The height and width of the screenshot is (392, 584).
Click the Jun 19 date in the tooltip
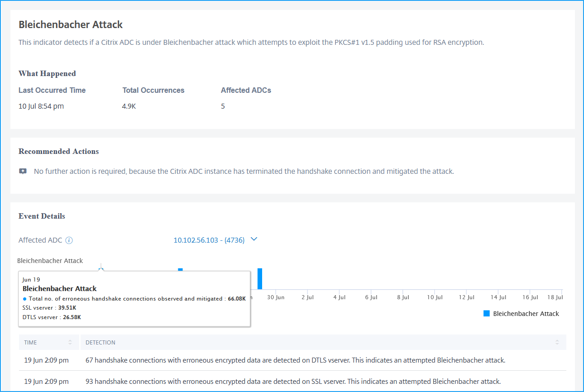(31, 280)
